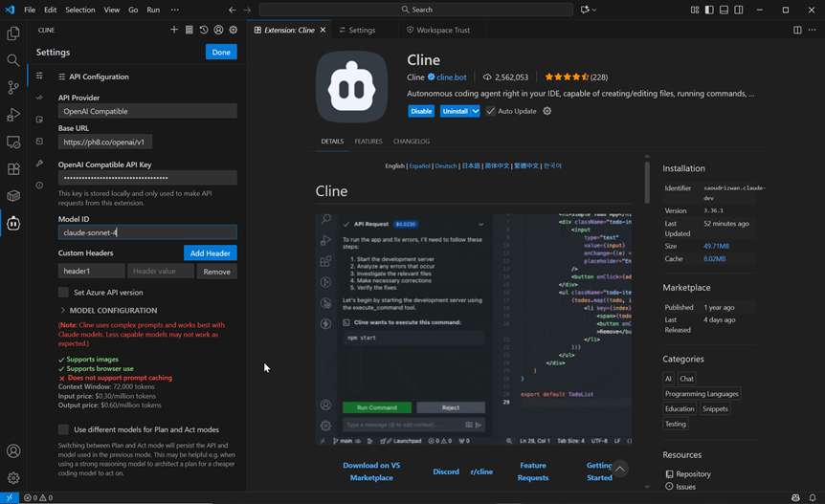Enable different models for Plan and Act modes

click(x=63, y=429)
